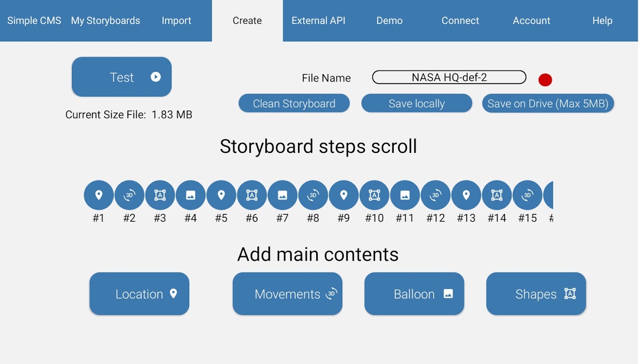Save storyboard on Drive
The width and height of the screenshot is (639, 364).
(548, 103)
